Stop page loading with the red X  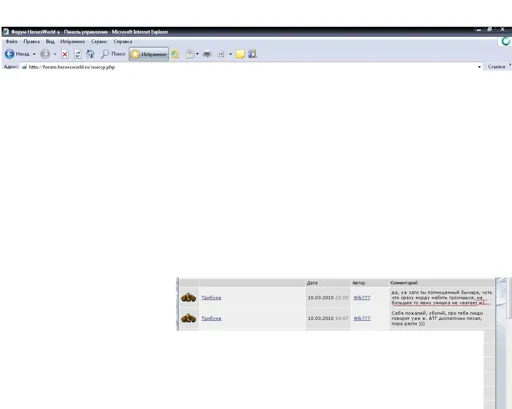pos(65,54)
